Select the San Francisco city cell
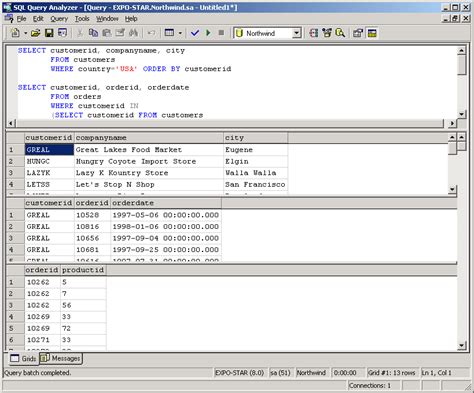474x393 pixels. pos(256,184)
